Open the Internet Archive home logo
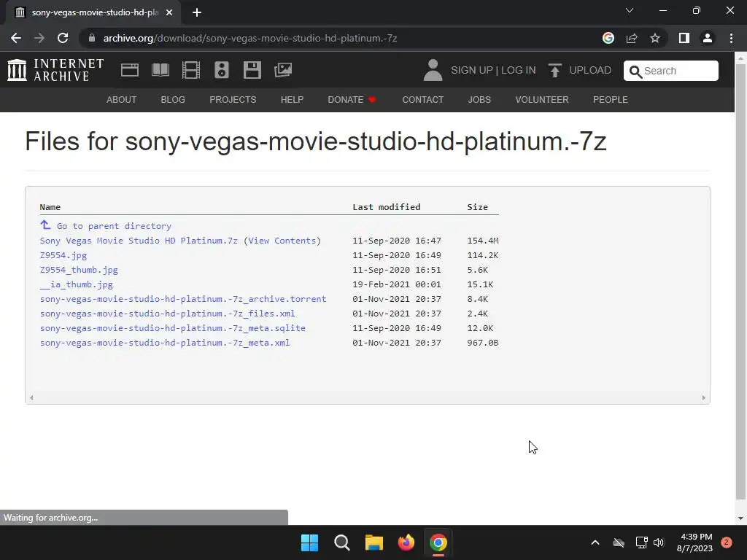Image resolution: width=747 pixels, height=560 pixels. pos(55,70)
